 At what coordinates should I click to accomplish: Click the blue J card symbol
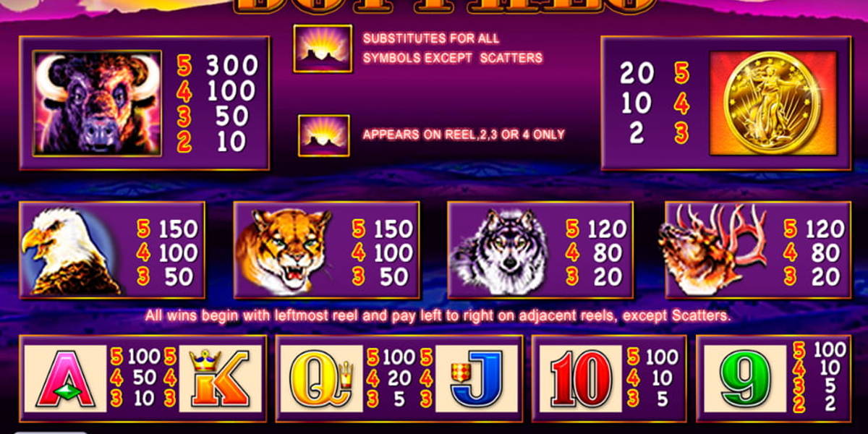476,379
